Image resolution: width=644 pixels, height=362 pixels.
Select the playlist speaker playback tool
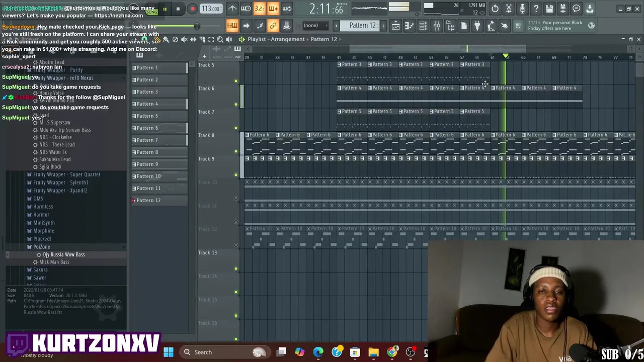[229, 39]
